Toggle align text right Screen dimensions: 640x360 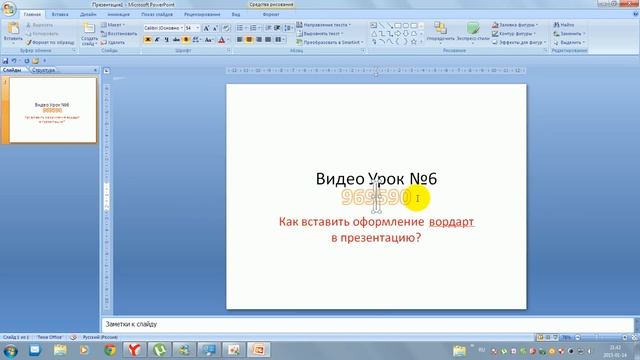259,40
